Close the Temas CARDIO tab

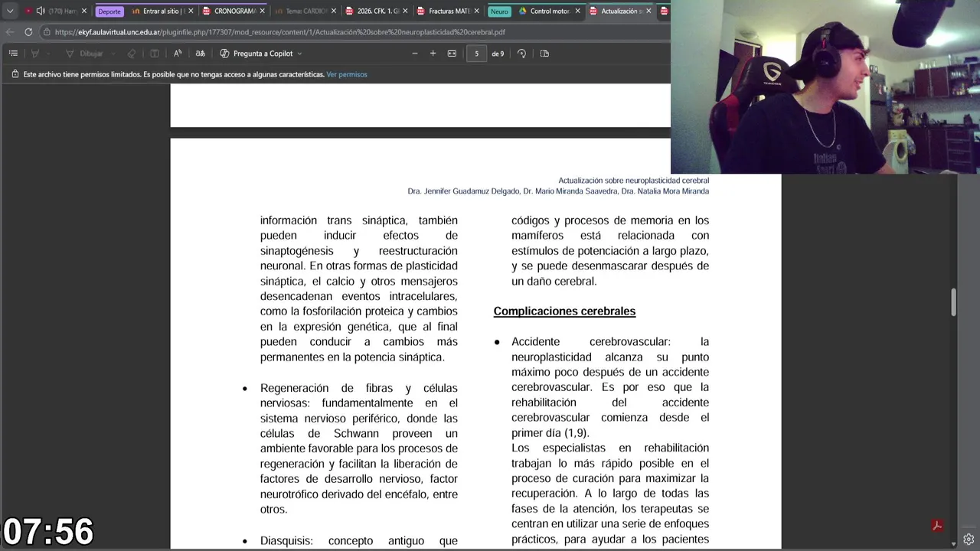point(334,11)
